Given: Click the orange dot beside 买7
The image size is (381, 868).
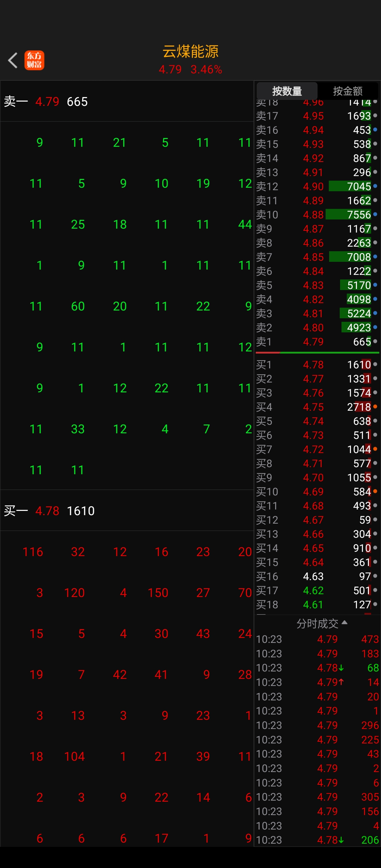Looking at the screenshot, I should click(x=375, y=449).
